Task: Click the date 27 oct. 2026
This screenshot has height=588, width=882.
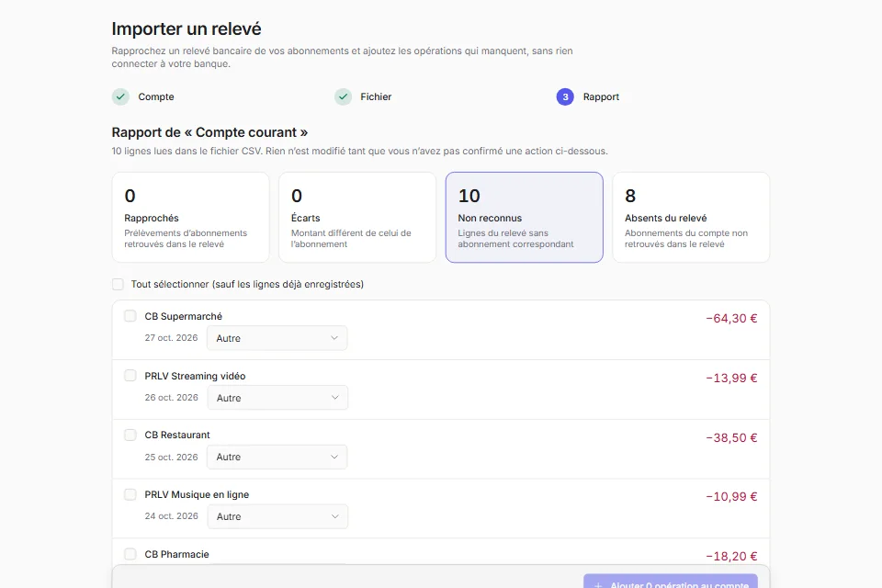Action: (171, 337)
